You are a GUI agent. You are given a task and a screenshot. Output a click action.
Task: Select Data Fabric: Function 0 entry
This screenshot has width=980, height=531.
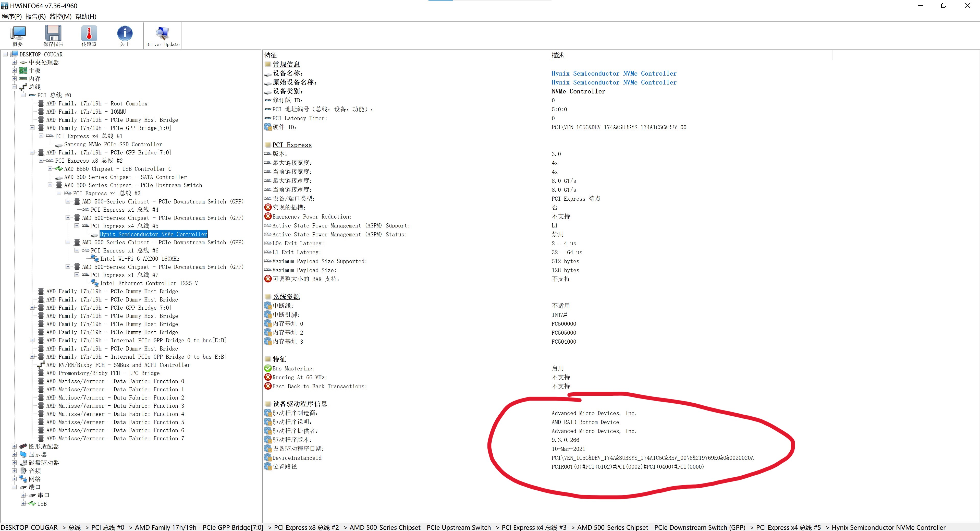[x=115, y=381]
